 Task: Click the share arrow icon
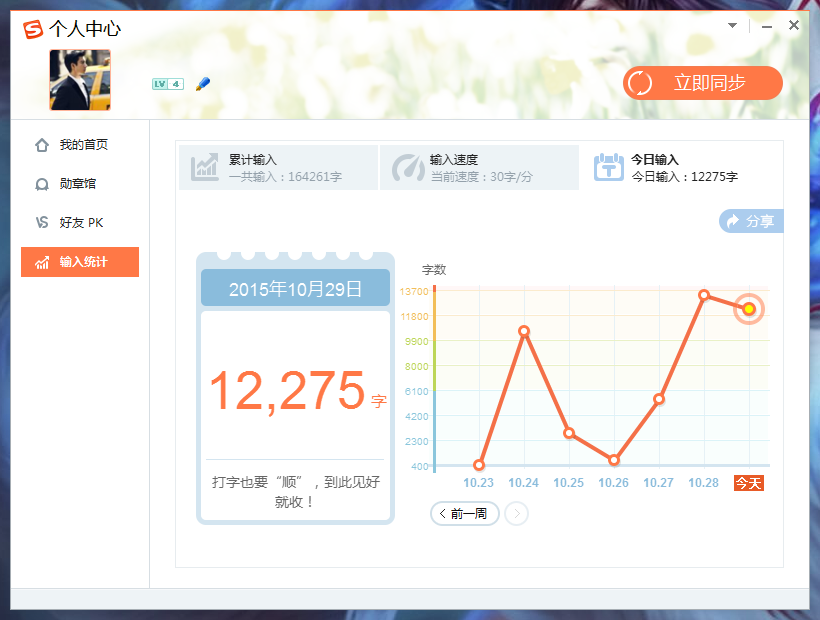733,221
